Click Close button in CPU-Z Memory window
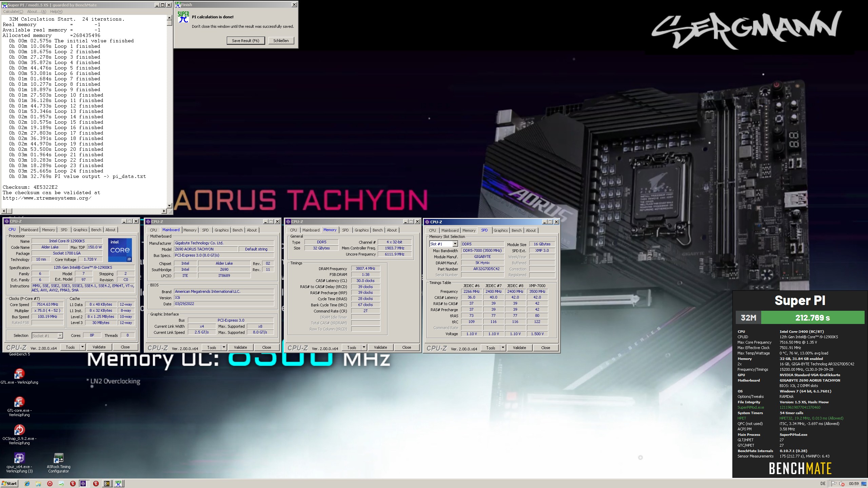 coord(407,347)
